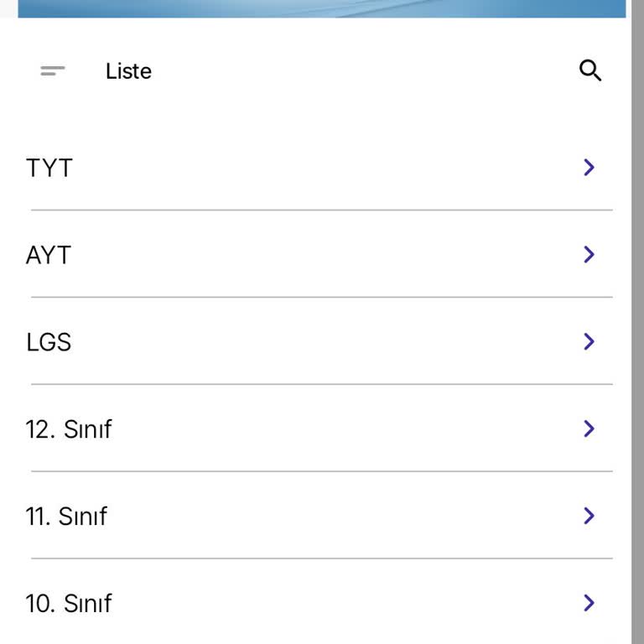Image resolution: width=644 pixels, height=644 pixels.
Task: Click the vertical scrollbar on the right edge
Action: pos(637,335)
